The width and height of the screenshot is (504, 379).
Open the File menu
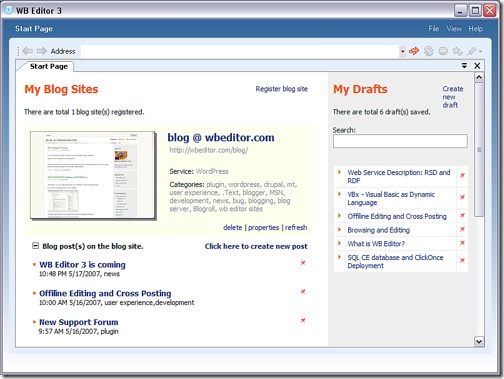coord(434,29)
